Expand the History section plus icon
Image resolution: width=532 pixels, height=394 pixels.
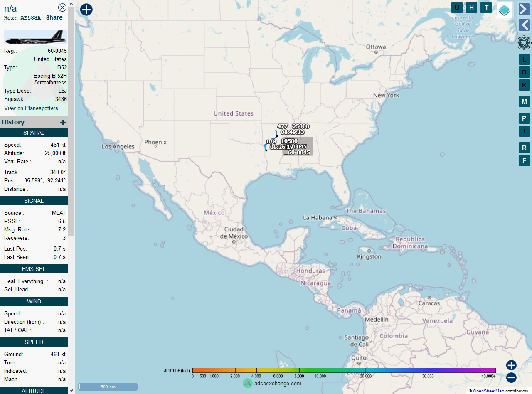tap(63, 122)
